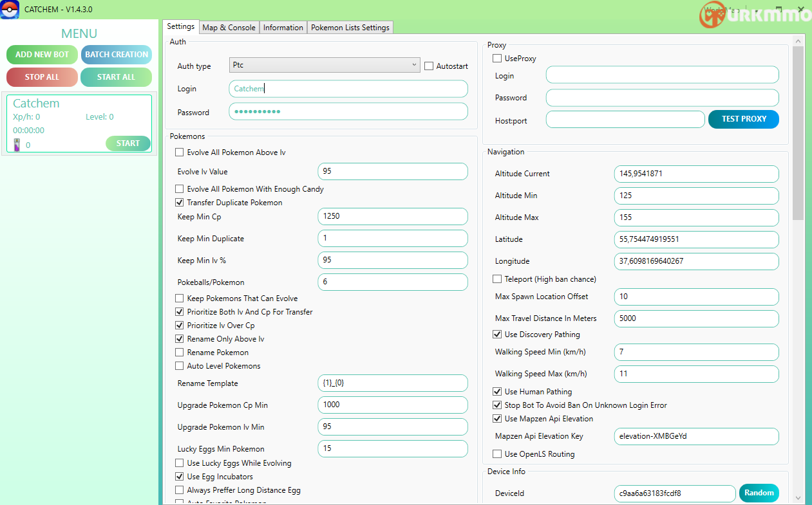Select the Keep Min Cp field

tap(393, 216)
